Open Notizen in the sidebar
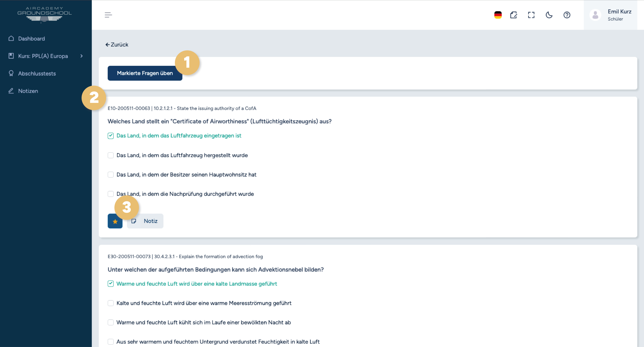 click(x=28, y=91)
